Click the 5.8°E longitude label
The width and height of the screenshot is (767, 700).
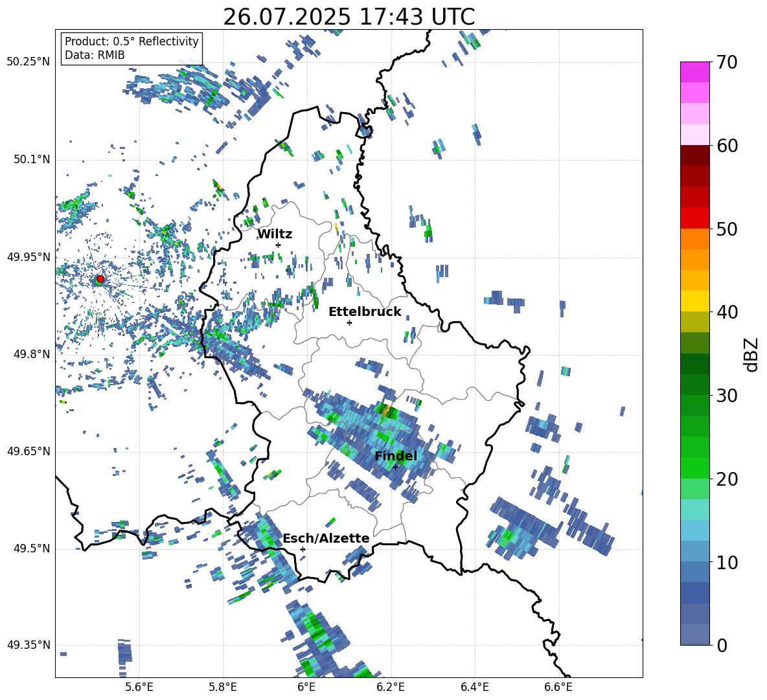223,687
